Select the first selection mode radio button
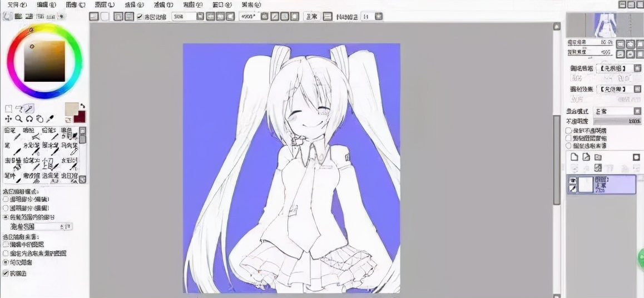Image resolution: width=644 pixels, height=298 pixels. 6,200
